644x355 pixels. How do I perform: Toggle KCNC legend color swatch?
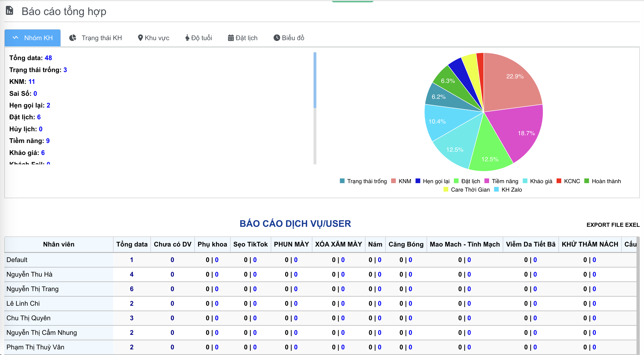coord(559,181)
